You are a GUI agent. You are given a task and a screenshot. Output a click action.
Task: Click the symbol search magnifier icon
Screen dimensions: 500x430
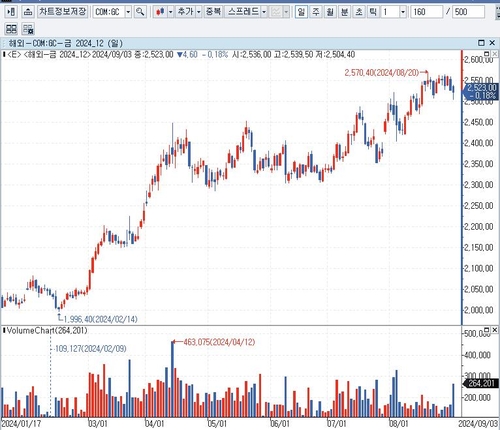pyautogui.click(x=140, y=12)
